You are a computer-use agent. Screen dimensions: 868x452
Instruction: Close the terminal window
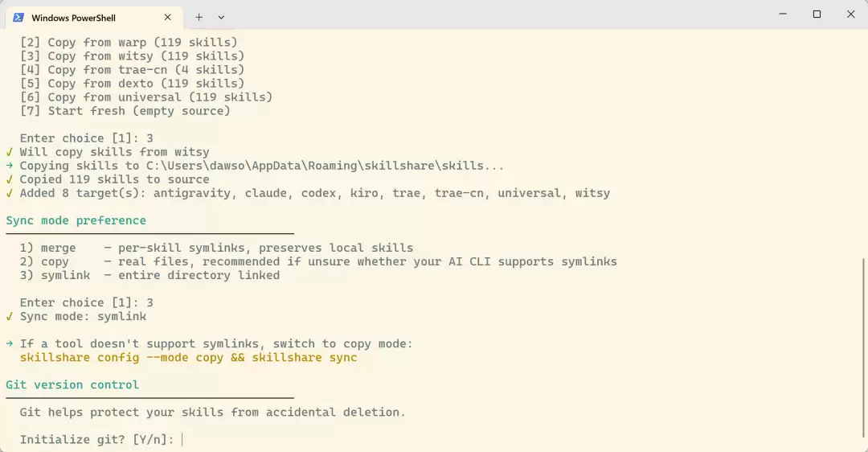pos(851,14)
